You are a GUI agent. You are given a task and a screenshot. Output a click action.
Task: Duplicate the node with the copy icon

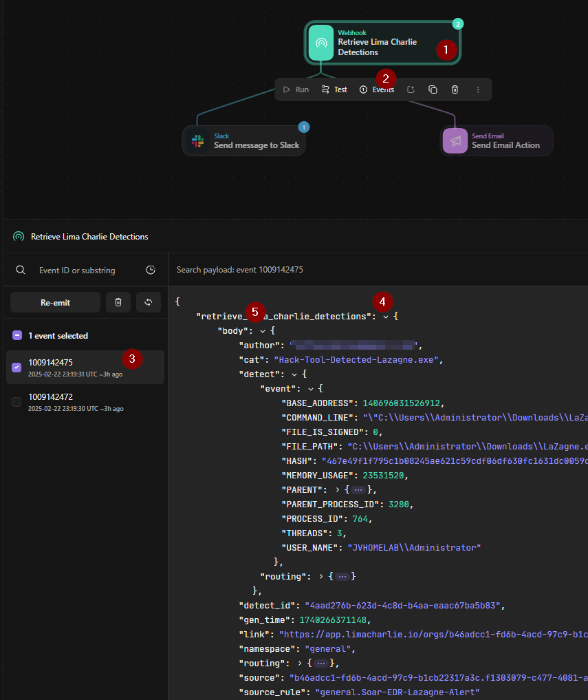(x=433, y=89)
